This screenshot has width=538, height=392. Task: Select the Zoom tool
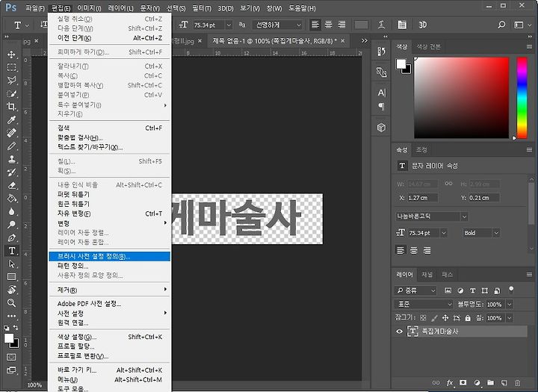coord(11,303)
